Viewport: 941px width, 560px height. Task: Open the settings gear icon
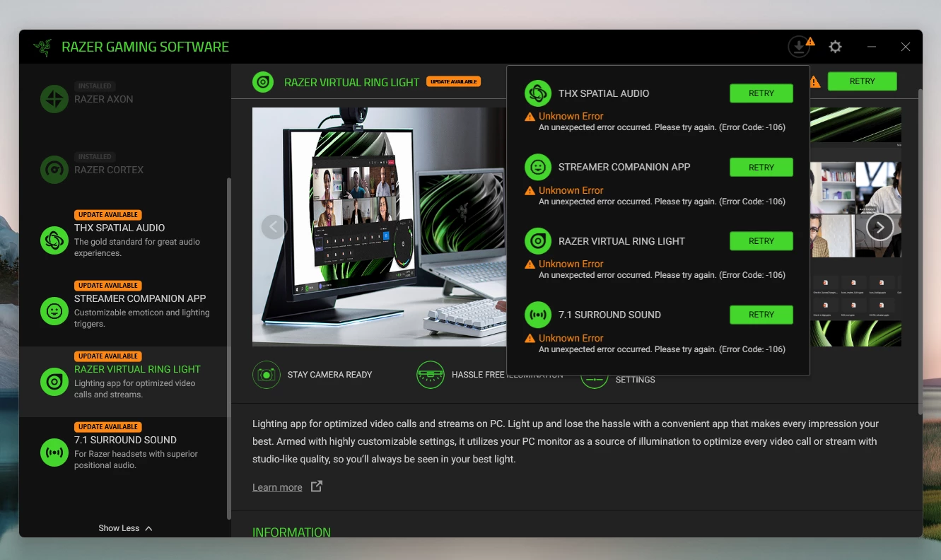835,47
